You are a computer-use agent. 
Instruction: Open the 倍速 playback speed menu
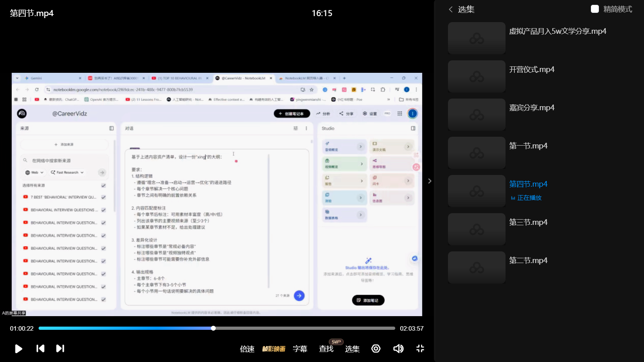click(247, 349)
